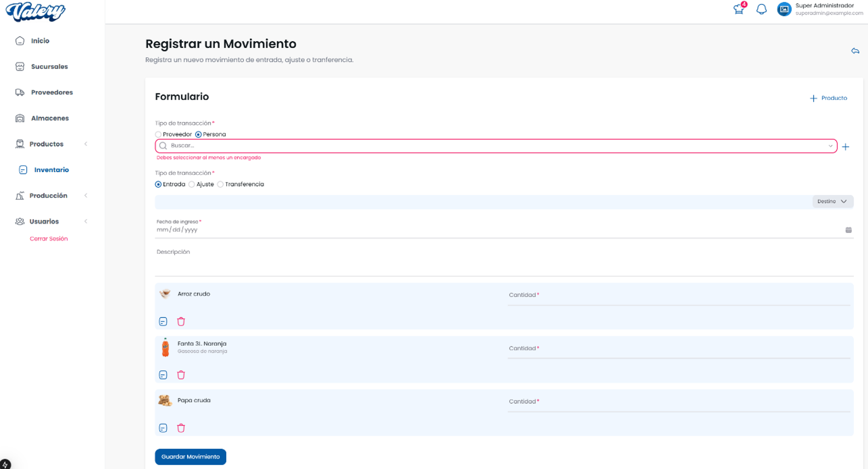The image size is (868, 469).
Task: Expand the Usuarios submenu chevron
Action: tap(86, 222)
